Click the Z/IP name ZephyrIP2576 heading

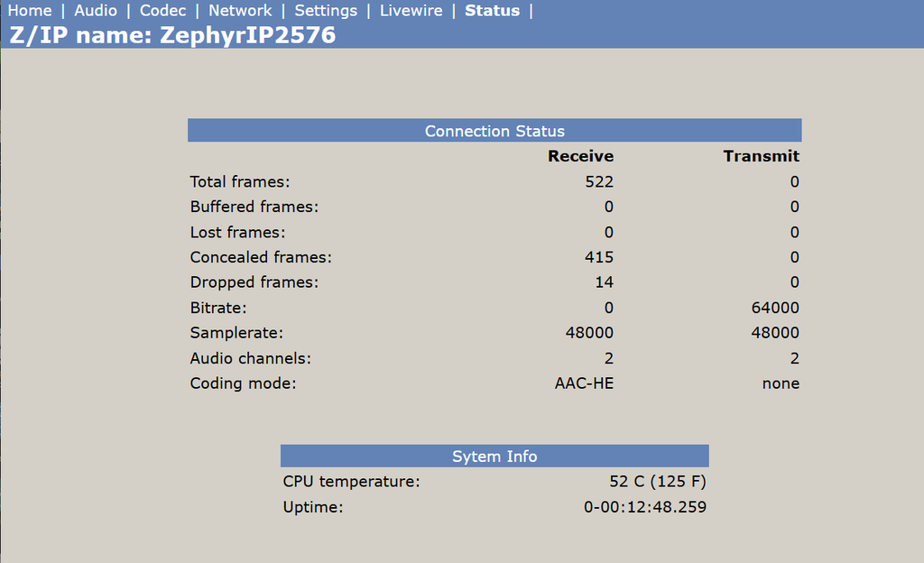click(172, 35)
